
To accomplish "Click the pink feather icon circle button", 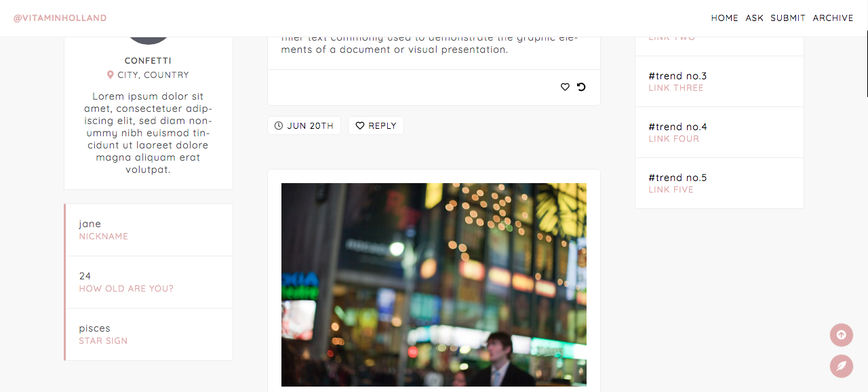I will 842,366.
